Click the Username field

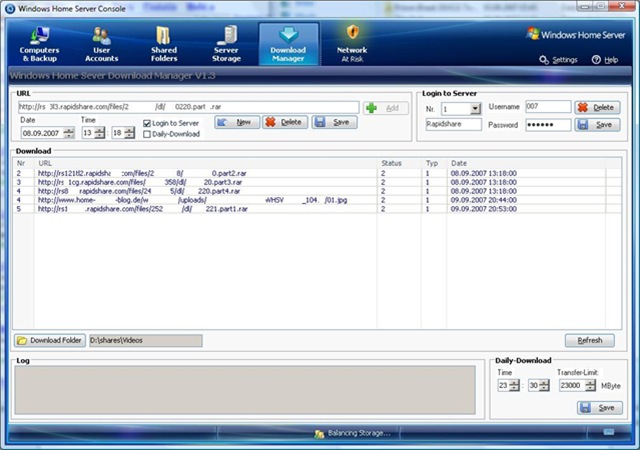pos(548,107)
